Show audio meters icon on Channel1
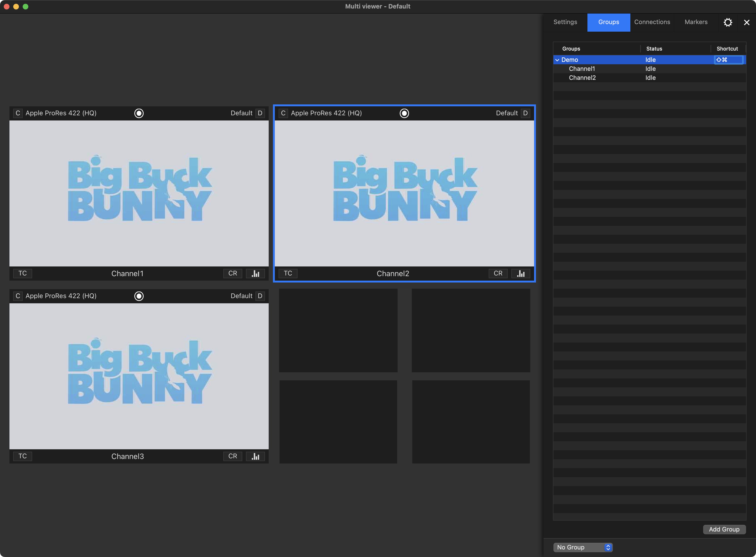This screenshot has height=557, width=756. coord(255,274)
